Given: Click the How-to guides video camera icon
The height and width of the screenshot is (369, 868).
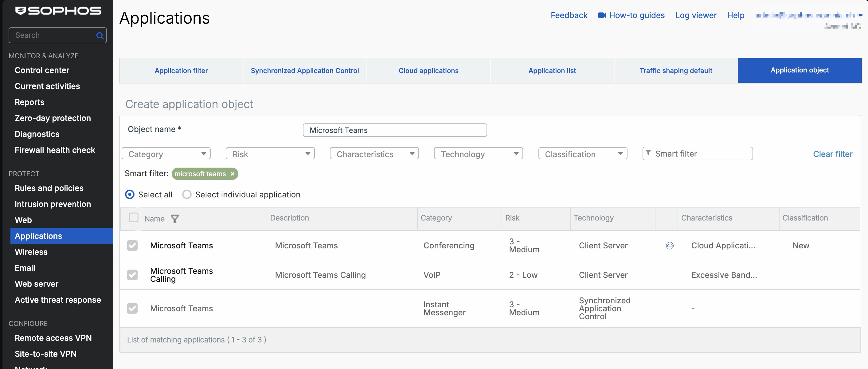Looking at the screenshot, I should tap(602, 15).
